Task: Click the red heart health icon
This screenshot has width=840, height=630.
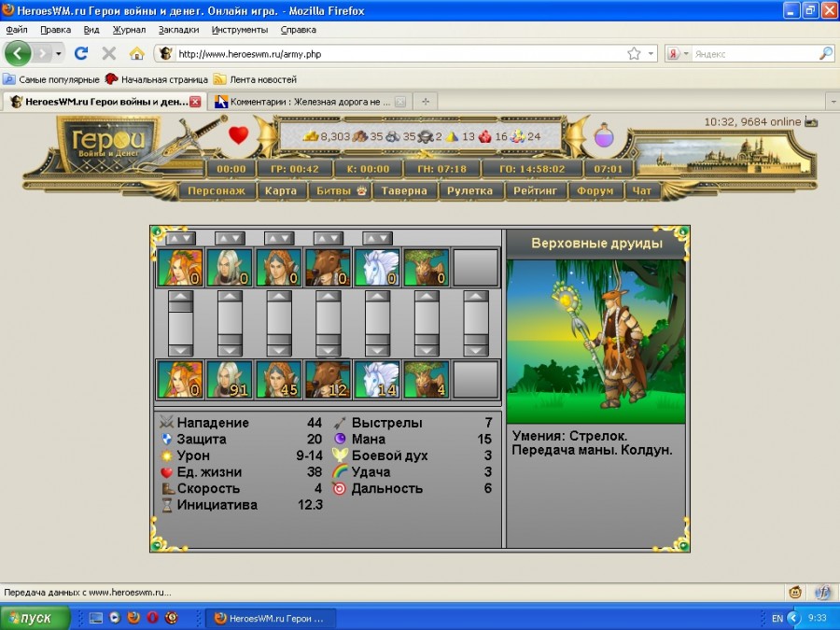Action: 238,135
